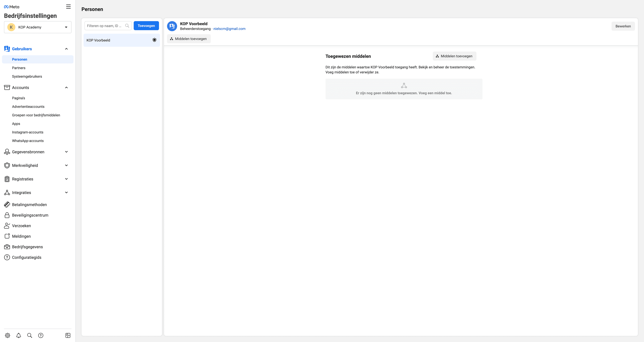The width and height of the screenshot is (644, 342).
Task: Click the Meta logo
Action: coord(12,7)
